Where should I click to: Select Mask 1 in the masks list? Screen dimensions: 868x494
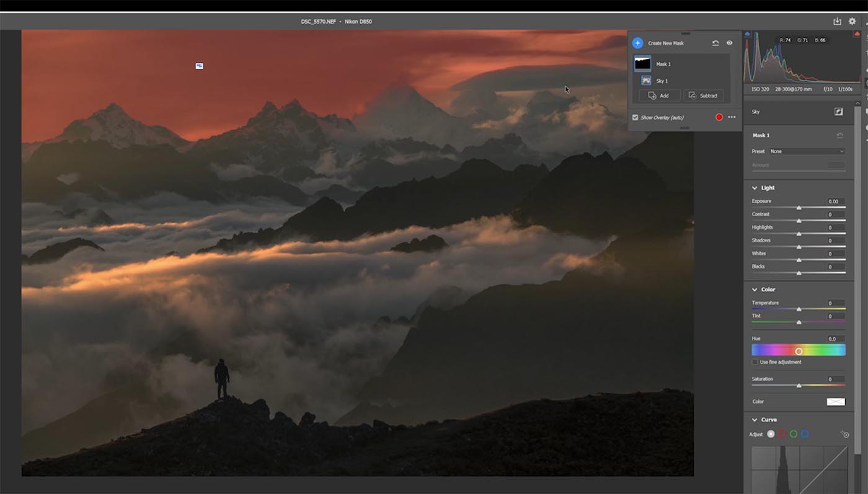[x=662, y=64]
